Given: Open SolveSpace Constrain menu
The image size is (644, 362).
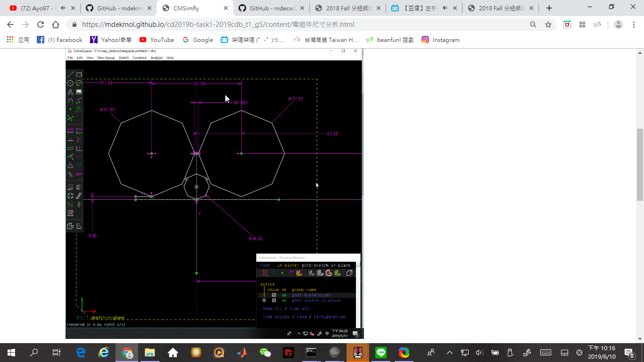Looking at the screenshot, I should pyautogui.click(x=140, y=58).
